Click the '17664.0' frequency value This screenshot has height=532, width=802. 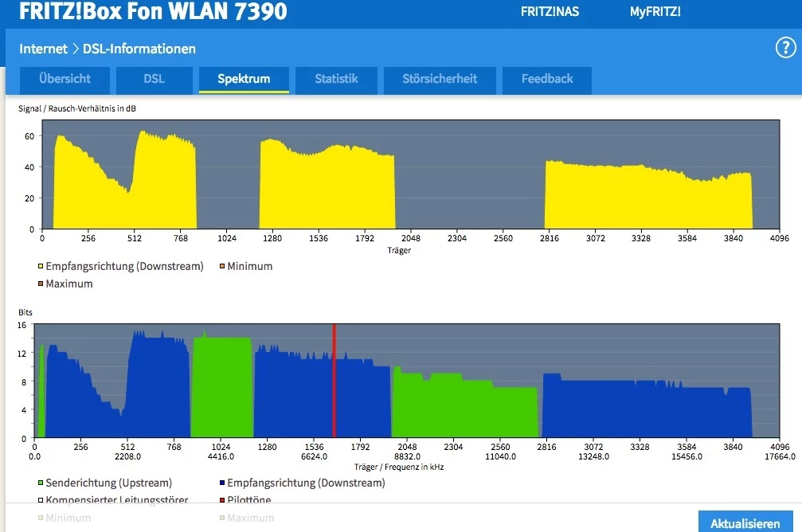780,456
